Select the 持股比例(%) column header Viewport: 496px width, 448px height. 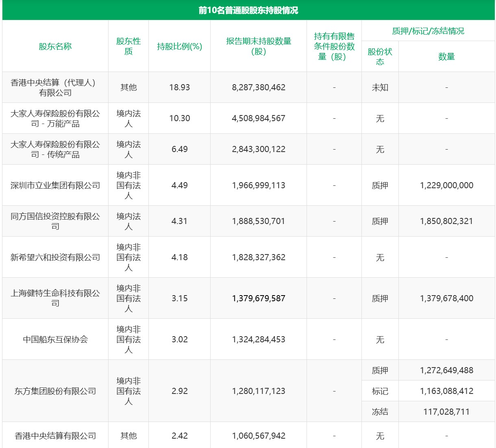click(x=180, y=46)
